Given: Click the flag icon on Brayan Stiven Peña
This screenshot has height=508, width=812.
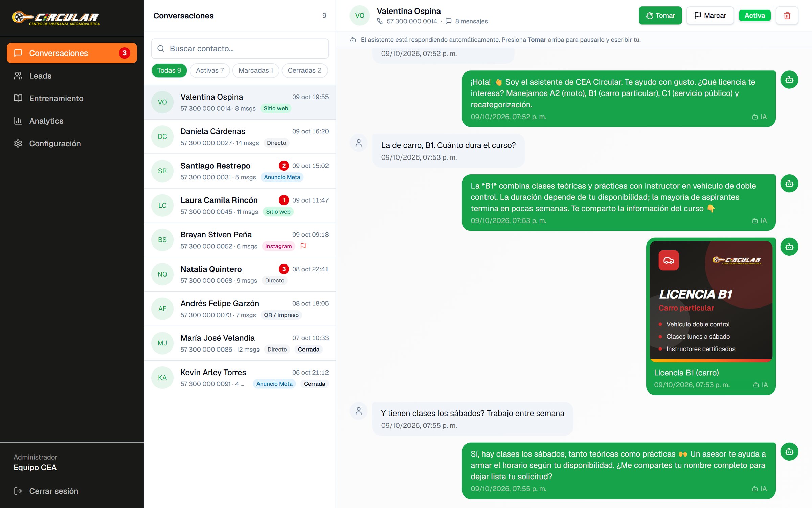Looking at the screenshot, I should pyautogui.click(x=303, y=246).
